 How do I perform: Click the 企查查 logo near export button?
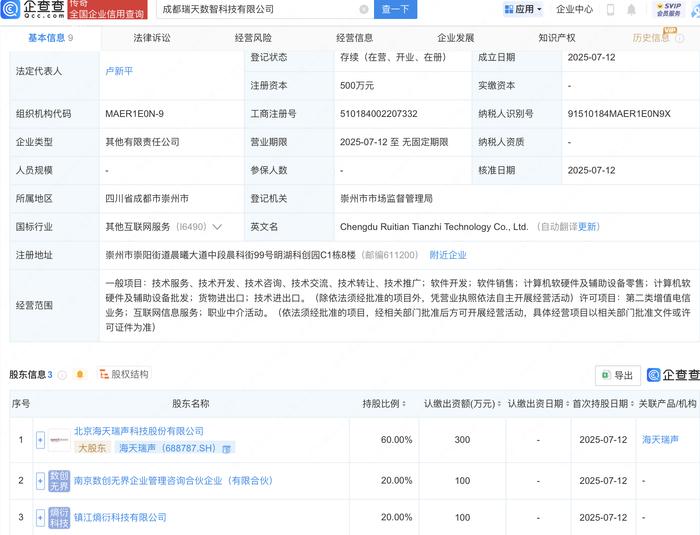673,375
